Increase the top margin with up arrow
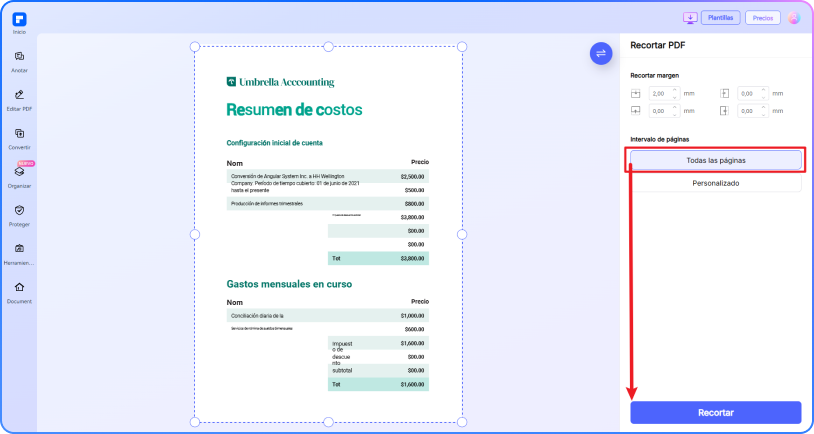Screen dimensions: 814x434 (675, 90)
